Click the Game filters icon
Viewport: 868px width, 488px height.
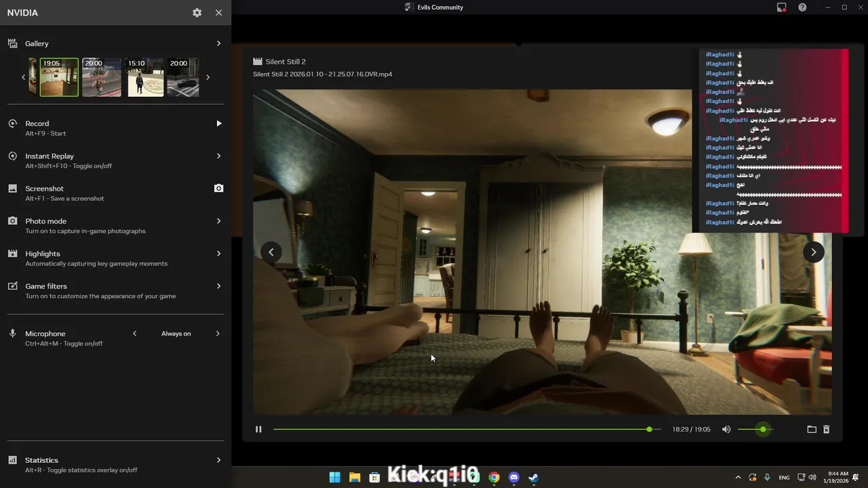pos(12,286)
